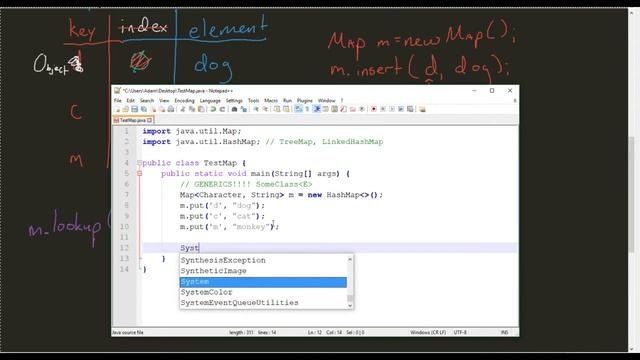
Task: Click the Copy toolbar icon
Action: coord(192,109)
